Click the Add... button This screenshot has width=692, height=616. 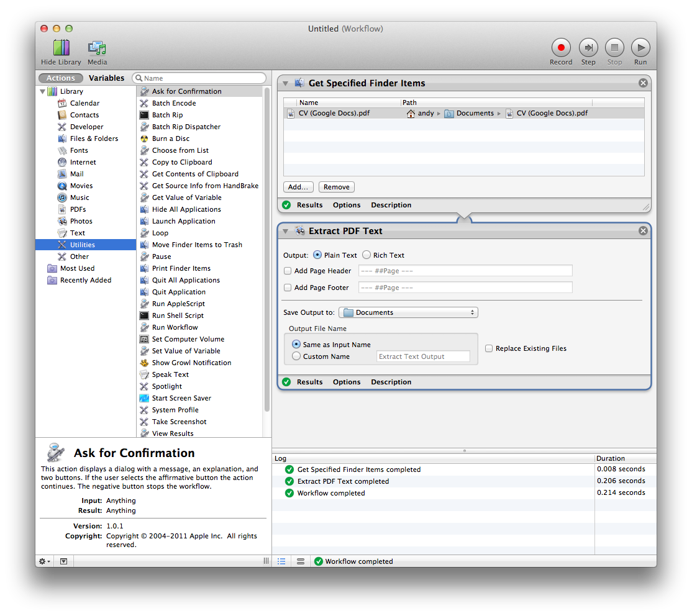(x=298, y=187)
